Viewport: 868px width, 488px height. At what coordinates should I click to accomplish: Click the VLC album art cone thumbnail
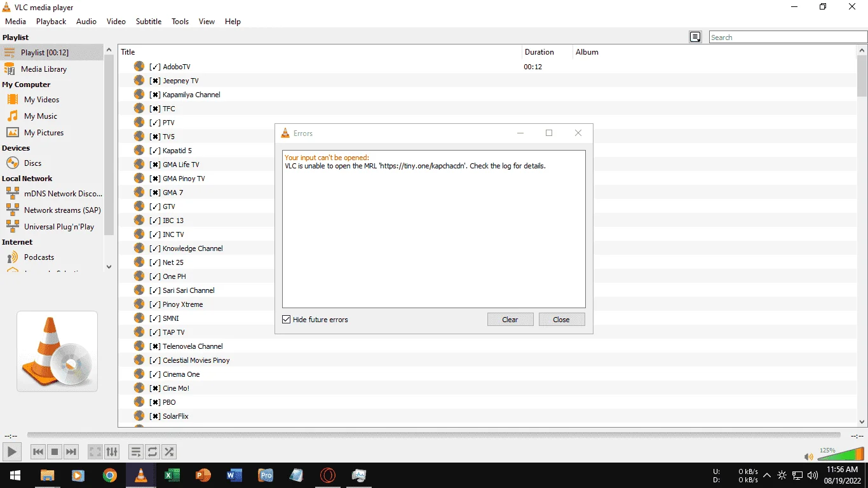57,351
